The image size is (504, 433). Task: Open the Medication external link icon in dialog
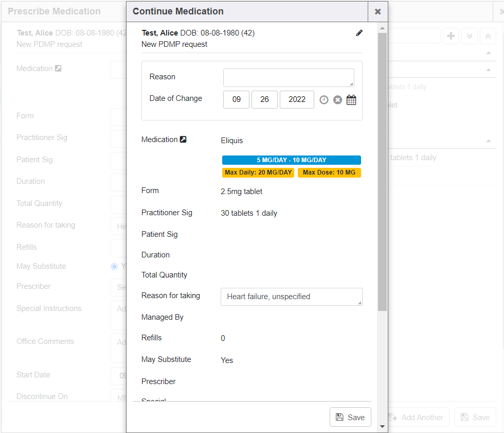click(183, 140)
